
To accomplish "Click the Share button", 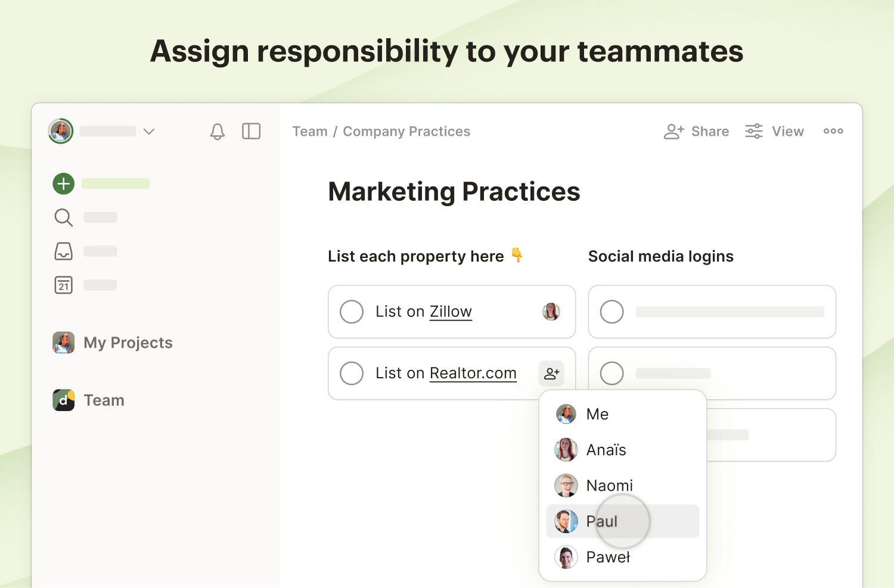I will 697,131.
